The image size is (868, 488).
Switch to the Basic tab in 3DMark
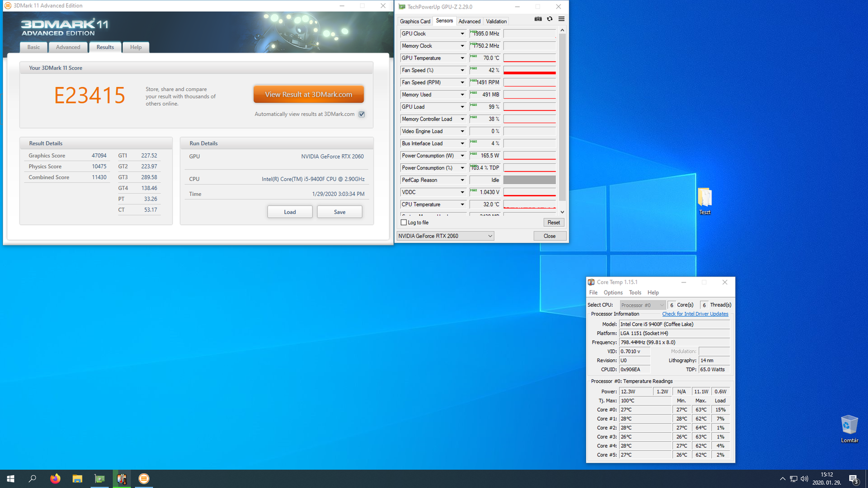[x=33, y=47]
